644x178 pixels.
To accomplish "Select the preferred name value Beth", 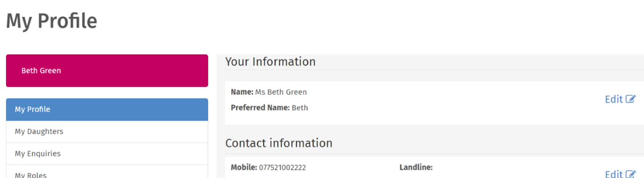I will coord(300,108).
